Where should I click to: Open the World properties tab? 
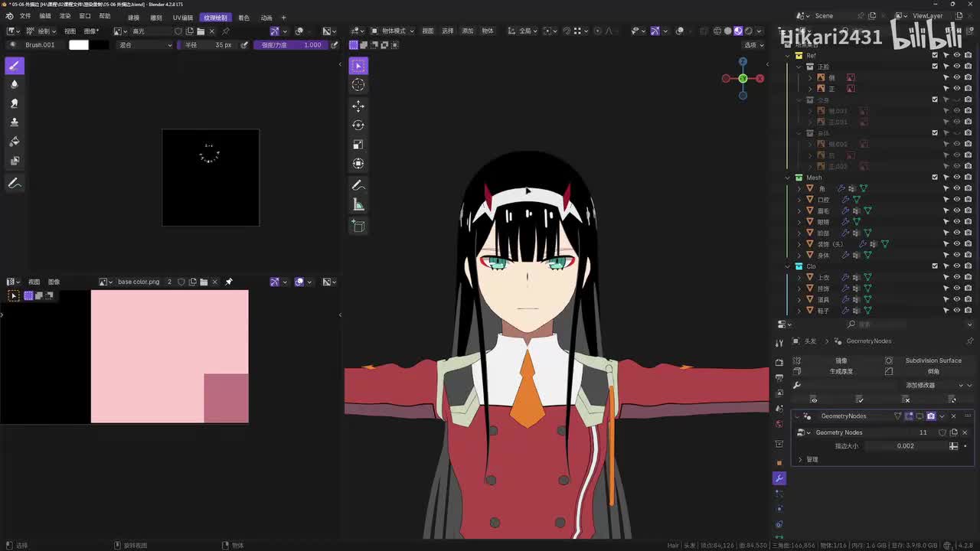click(779, 424)
